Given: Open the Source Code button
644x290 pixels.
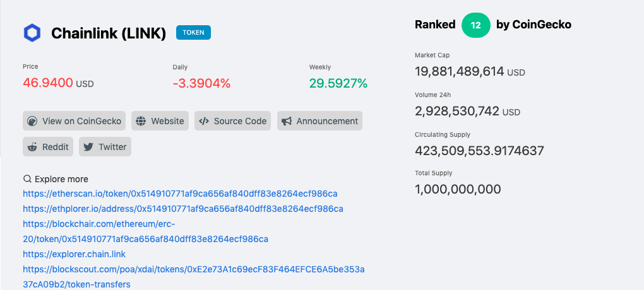Looking at the screenshot, I should (x=232, y=121).
